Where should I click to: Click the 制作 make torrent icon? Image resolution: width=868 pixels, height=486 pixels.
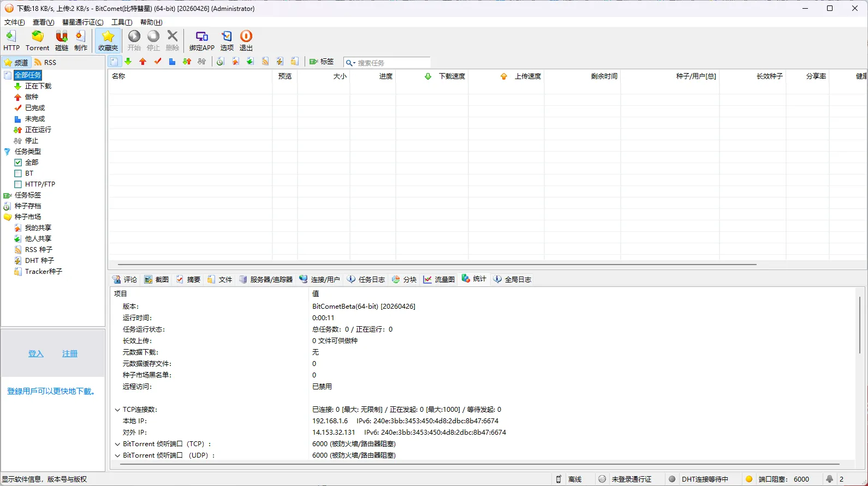click(x=81, y=41)
